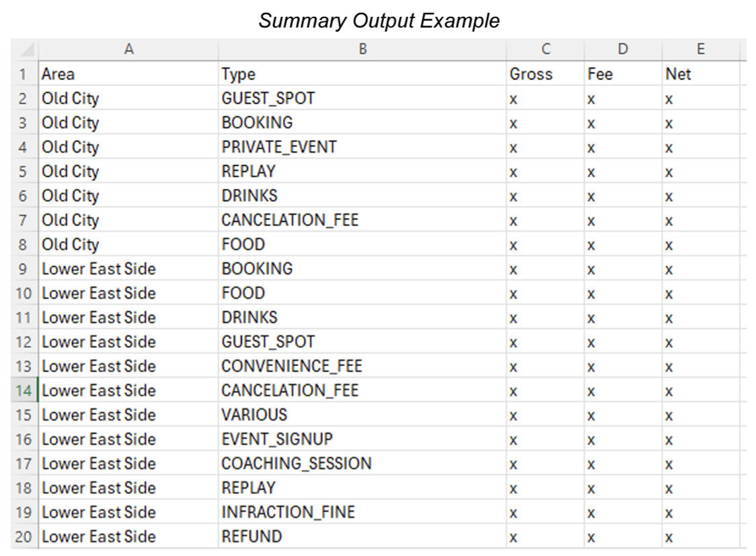This screenshot has height=556, width=756.
Task: Select row 14 header
Action: 24,390
